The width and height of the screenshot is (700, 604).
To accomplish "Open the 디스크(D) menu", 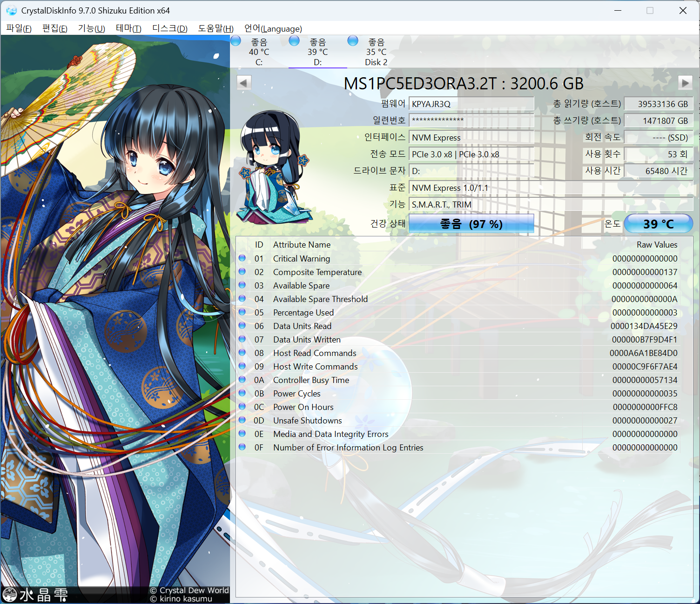I will 169,28.
